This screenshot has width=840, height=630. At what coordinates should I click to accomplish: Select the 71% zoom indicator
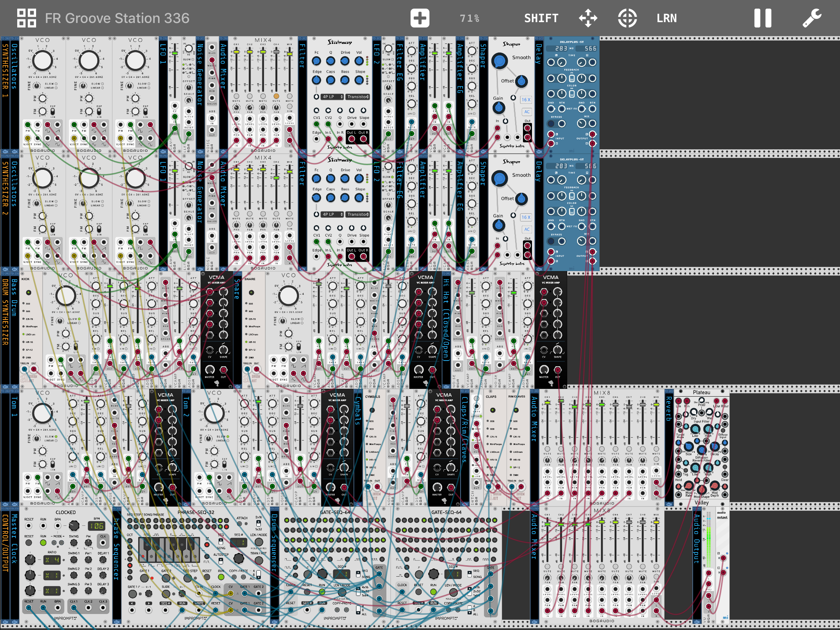[x=469, y=18]
